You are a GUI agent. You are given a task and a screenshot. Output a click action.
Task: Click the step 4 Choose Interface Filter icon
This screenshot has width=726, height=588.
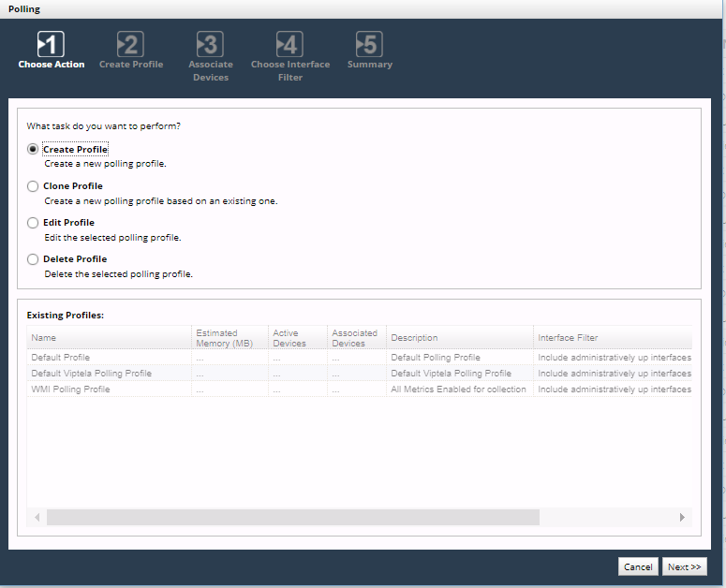click(289, 44)
